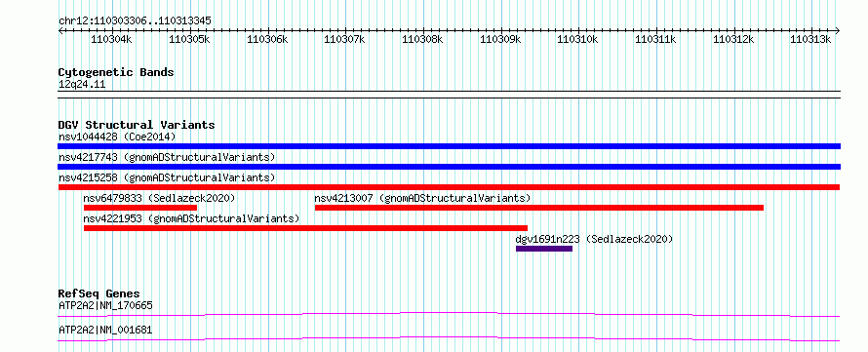Click the purple dgv1691n223 variant bar
The width and height of the screenshot is (868, 352).
(x=544, y=249)
